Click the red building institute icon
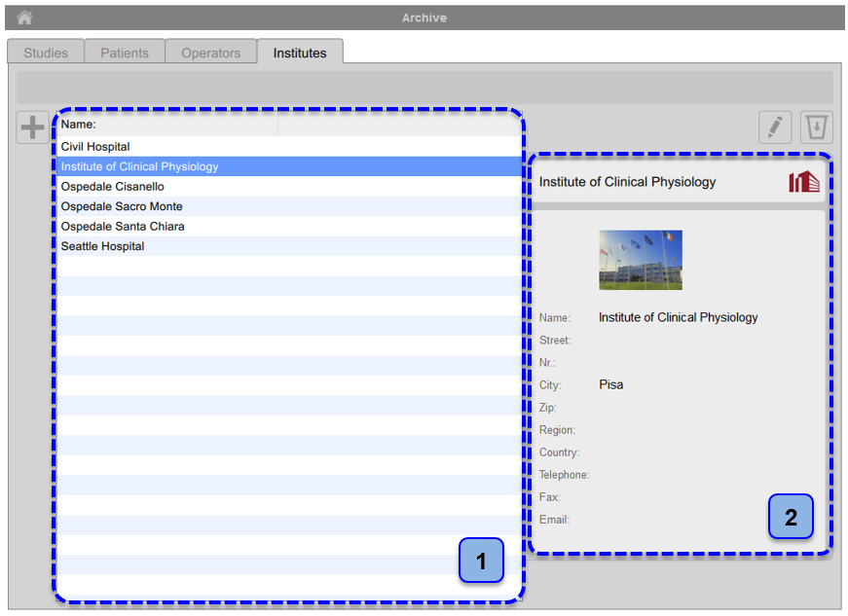 pos(803,182)
